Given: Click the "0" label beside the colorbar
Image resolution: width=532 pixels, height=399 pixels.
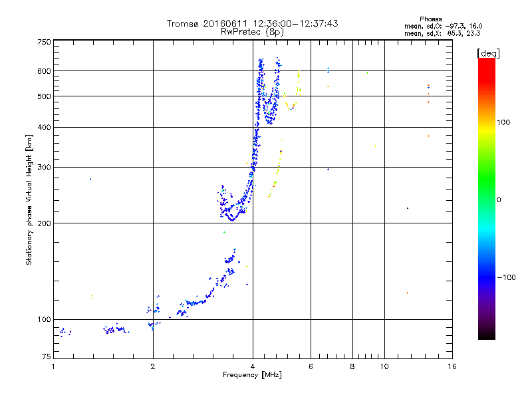Looking at the screenshot, I should 499,200.
